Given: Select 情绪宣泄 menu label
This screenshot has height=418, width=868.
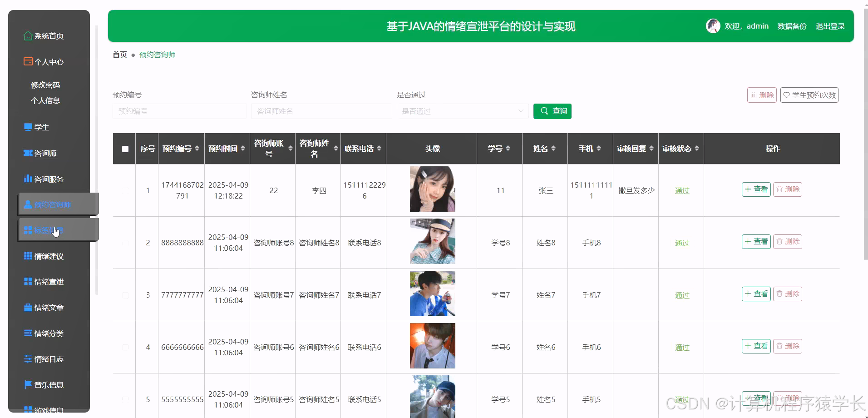Looking at the screenshot, I should click(x=49, y=282).
